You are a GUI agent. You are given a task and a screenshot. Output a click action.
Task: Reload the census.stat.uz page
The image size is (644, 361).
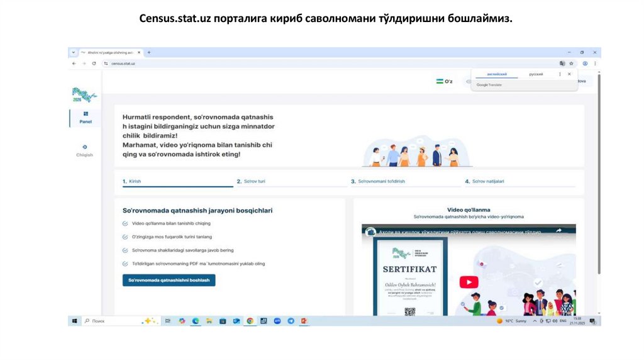click(94, 64)
